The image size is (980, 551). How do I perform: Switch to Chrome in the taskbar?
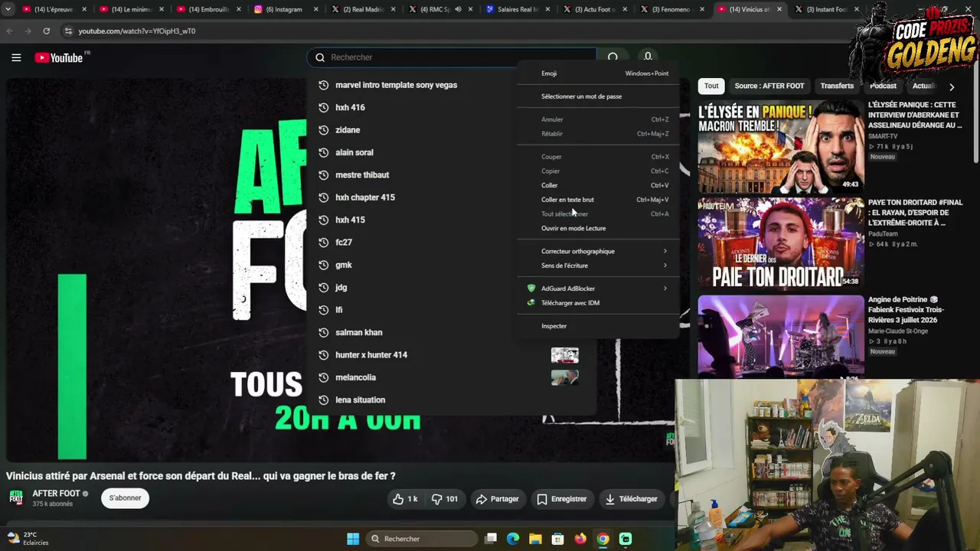point(603,539)
